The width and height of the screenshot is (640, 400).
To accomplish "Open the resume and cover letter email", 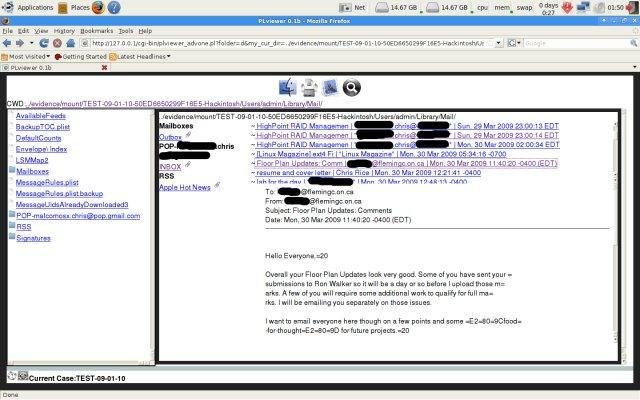I will [369, 173].
